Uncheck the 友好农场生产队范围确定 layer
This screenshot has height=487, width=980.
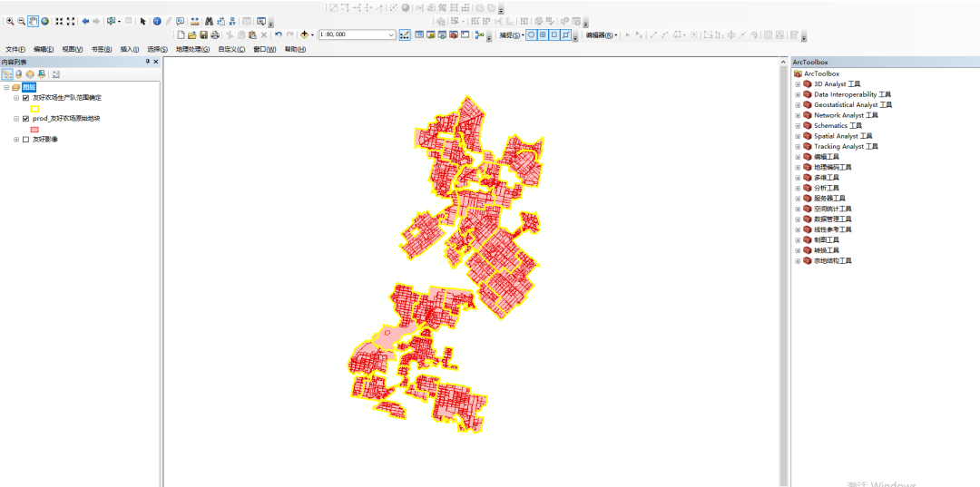[26, 97]
